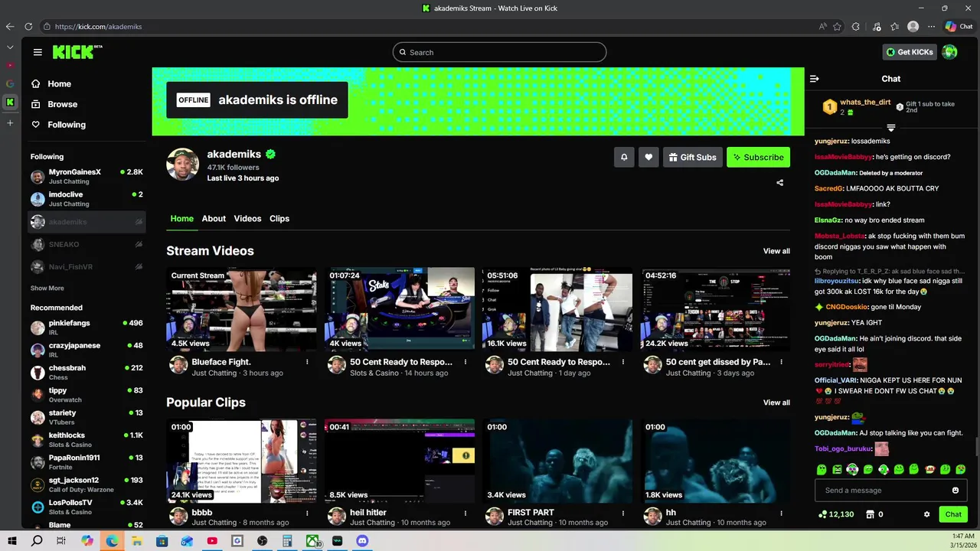Share the akademiks channel via share icon
This screenshot has width=980, height=551.
click(x=779, y=183)
